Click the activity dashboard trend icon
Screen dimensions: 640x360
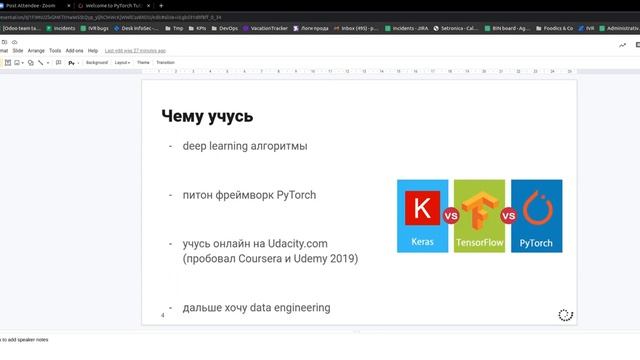(622, 45)
